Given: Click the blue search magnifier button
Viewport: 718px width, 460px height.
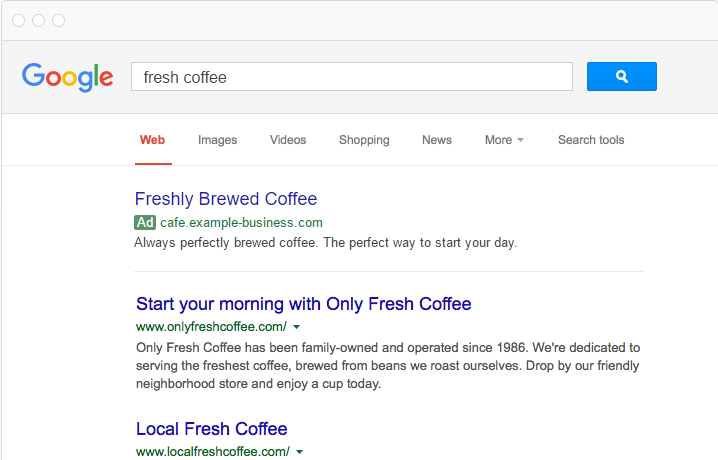Looking at the screenshot, I should [621, 76].
